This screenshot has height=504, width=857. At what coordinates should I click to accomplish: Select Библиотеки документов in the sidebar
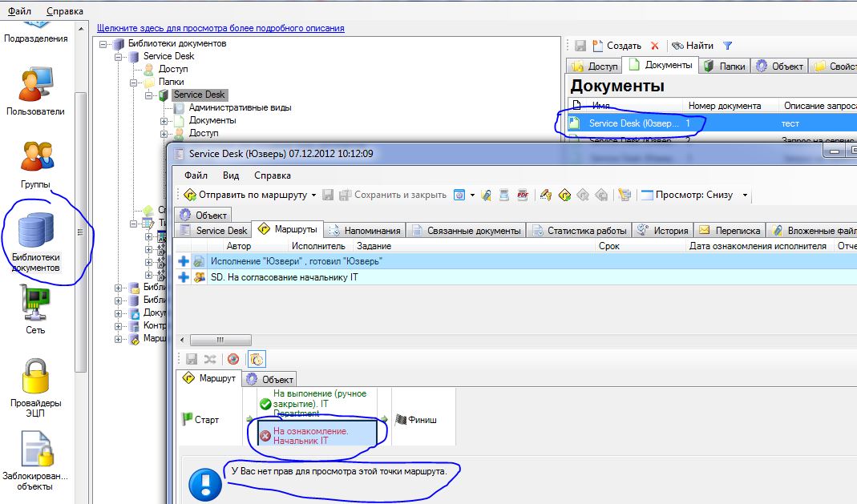click(x=36, y=242)
